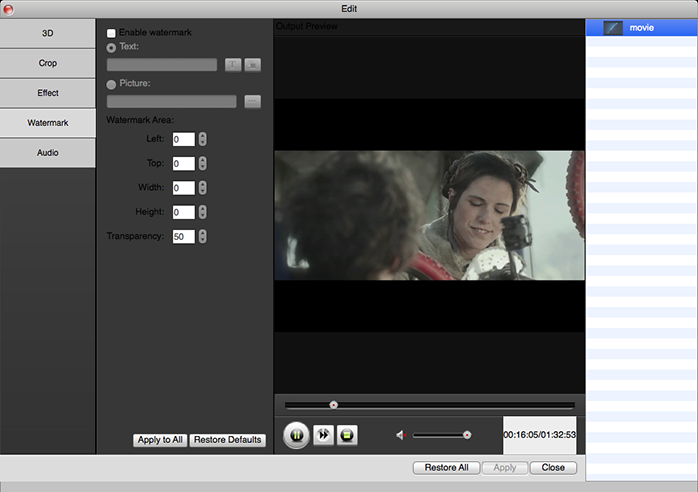Screen dimensions: 698x492
Task: Click the Apply button
Action: pyautogui.click(x=504, y=468)
